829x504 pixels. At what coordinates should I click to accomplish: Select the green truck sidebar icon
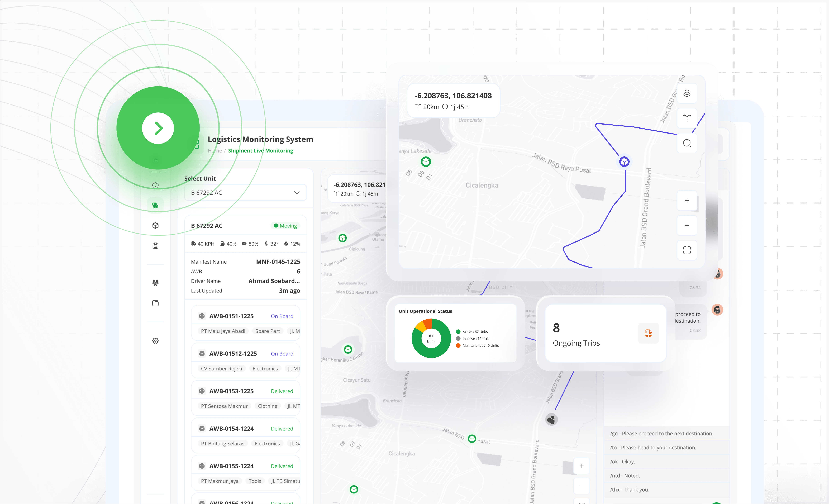[x=155, y=205]
